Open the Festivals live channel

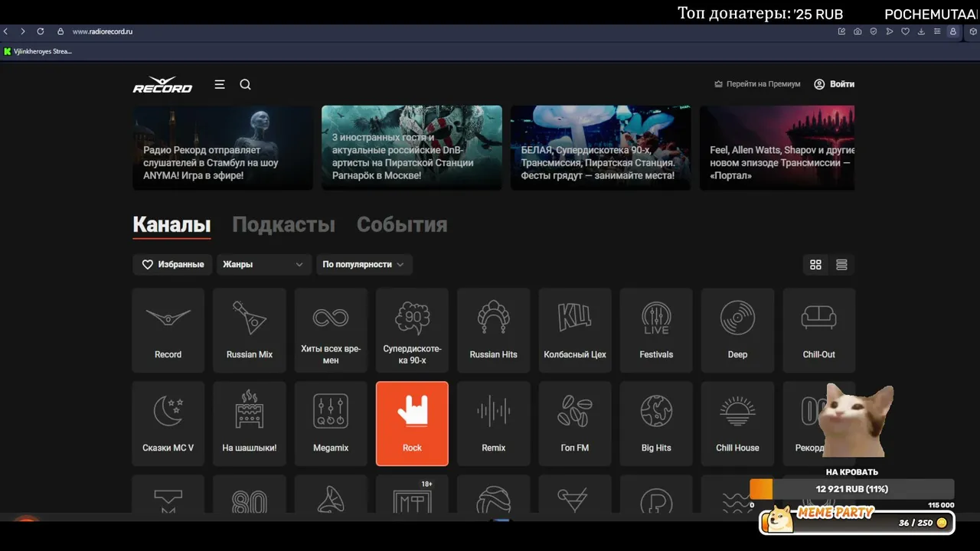pyautogui.click(x=656, y=330)
